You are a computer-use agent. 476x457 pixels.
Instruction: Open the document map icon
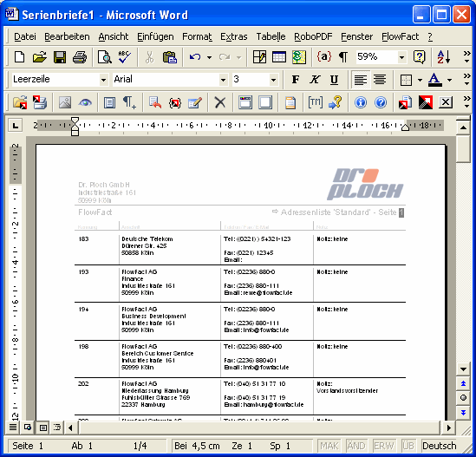tap(299, 56)
